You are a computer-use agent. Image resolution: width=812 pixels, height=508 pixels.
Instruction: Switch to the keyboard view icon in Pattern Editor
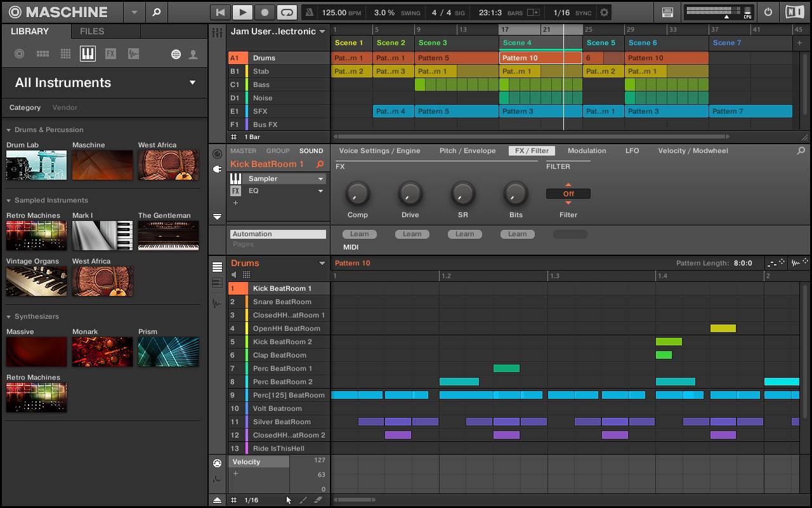click(x=218, y=283)
